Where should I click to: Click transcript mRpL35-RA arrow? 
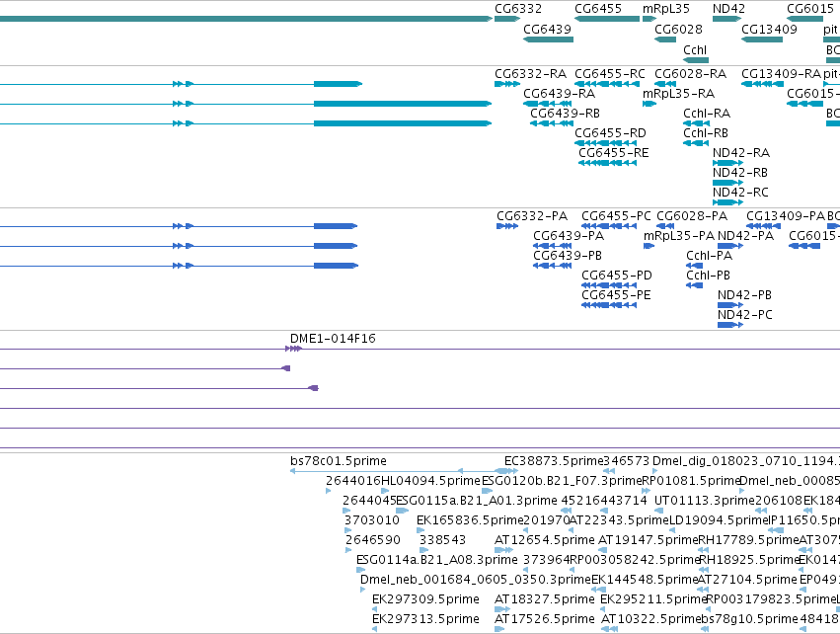click(x=649, y=104)
